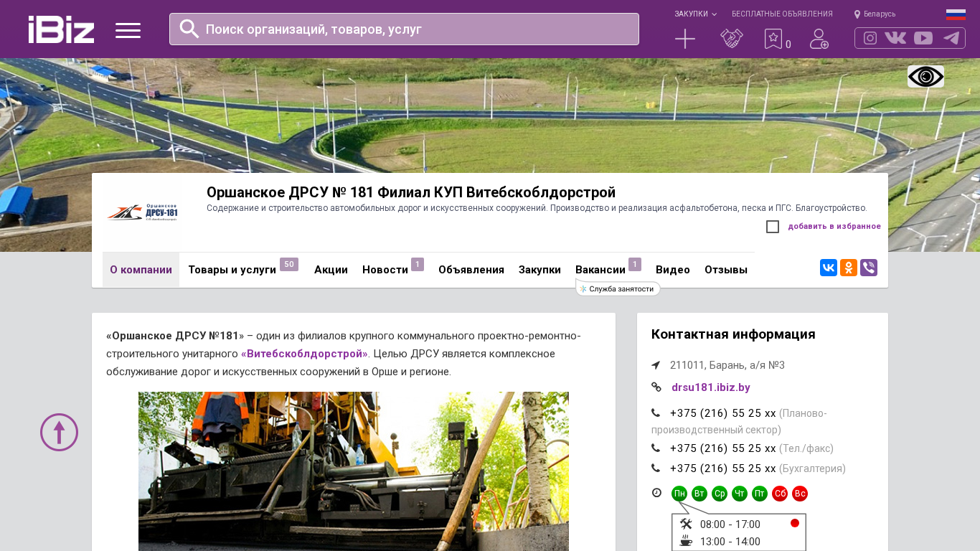Switch to the Видео tab
Viewport: 980px width, 551px height.
pyautogui.click(x=673, y=270)
